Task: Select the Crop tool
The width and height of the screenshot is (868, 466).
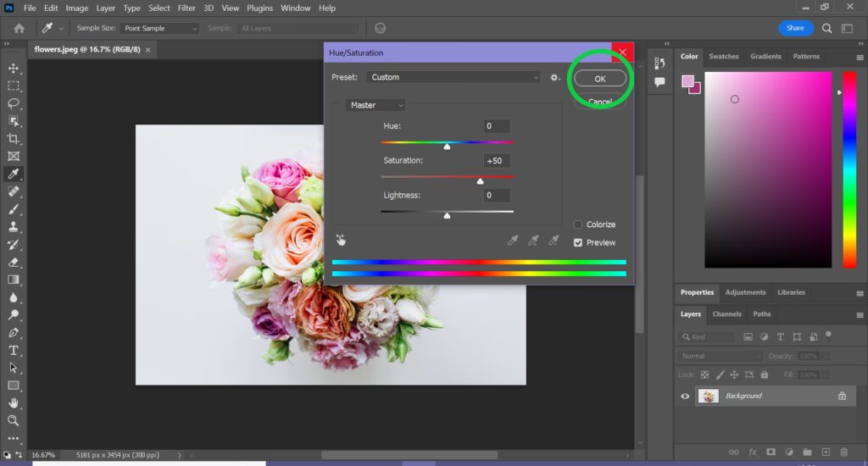Action: coord(14,139)
